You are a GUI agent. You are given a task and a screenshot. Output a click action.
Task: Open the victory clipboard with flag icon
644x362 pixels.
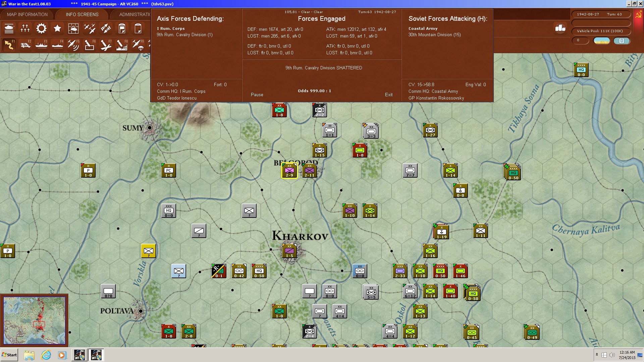122,28
